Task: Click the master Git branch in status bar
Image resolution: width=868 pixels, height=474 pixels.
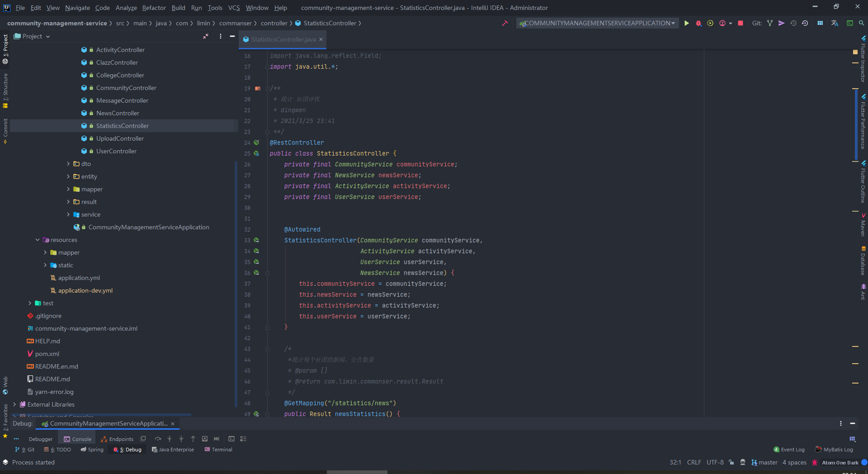Action: click(764, 462)
